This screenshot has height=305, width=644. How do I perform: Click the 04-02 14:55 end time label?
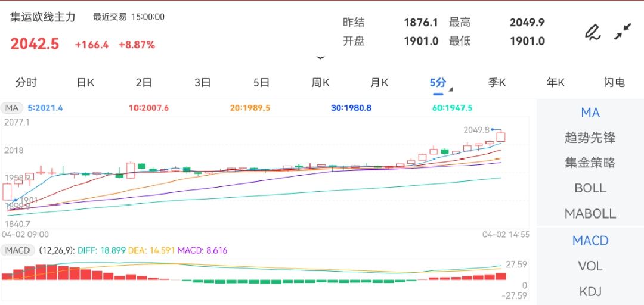coord(506,235)
